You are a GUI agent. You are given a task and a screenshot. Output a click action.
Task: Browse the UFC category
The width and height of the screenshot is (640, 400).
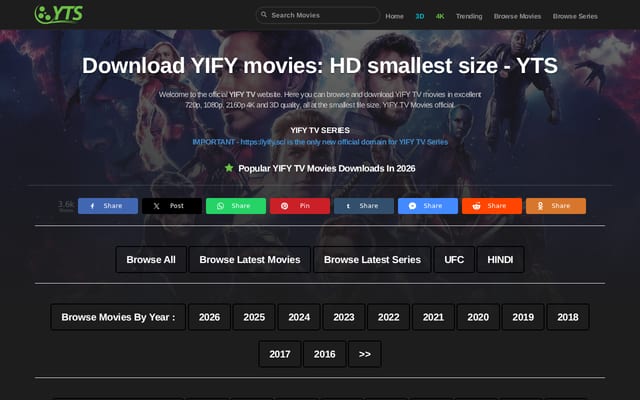point(454,260)
